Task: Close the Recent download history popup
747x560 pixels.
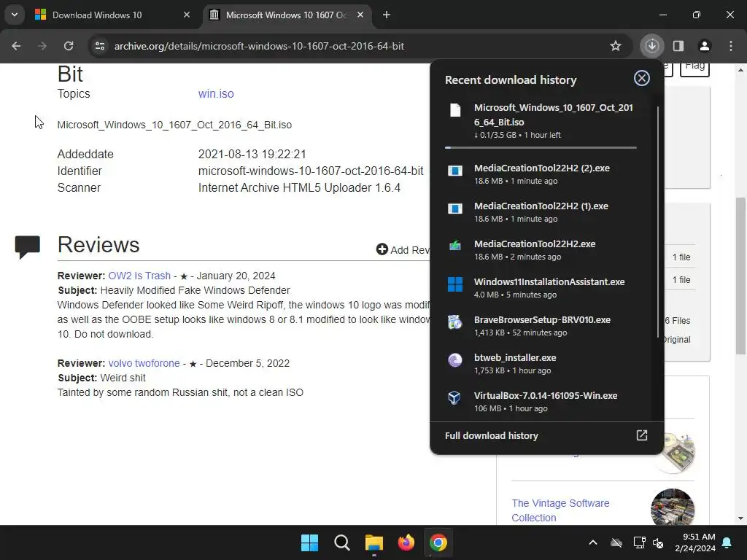Action: 642,78
